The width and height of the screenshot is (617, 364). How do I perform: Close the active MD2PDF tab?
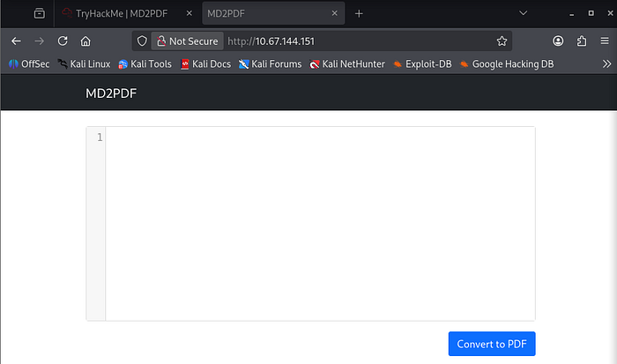[334, 13]
